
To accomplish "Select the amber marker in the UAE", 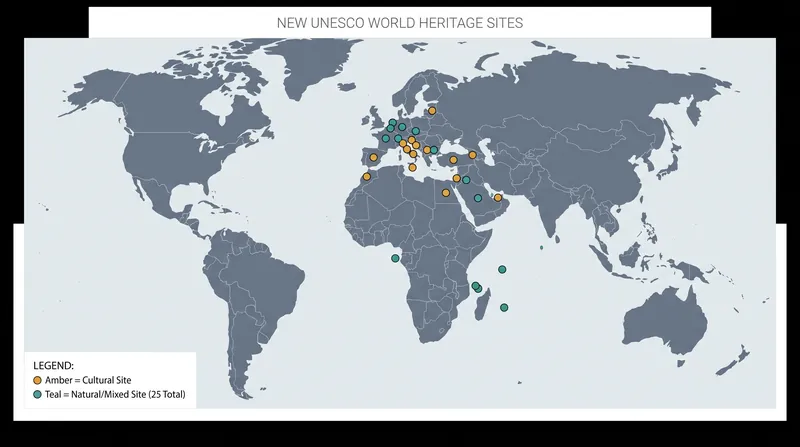I will 498,198.
